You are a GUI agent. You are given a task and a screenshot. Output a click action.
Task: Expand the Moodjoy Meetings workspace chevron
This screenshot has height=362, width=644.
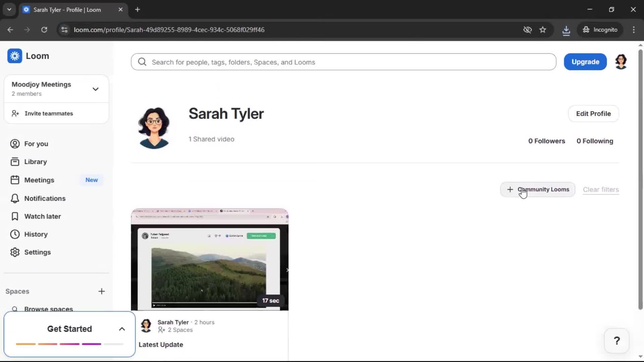coord(95,89)
